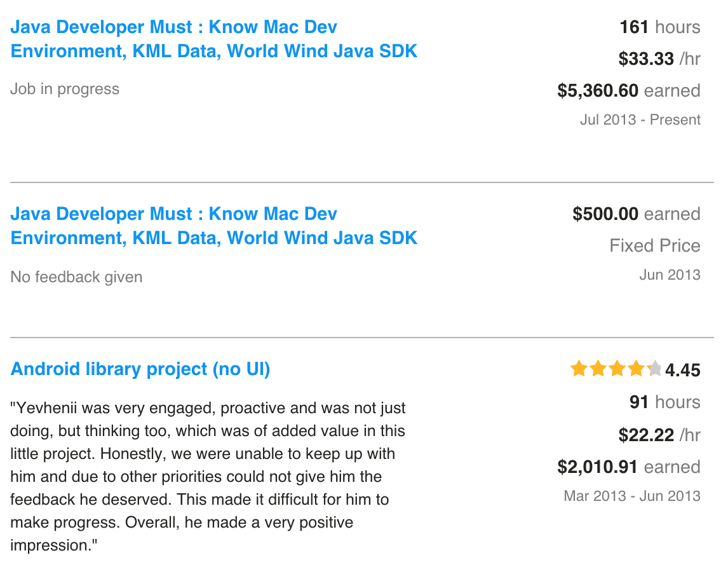
Task: Click the 'No feedback given' text
Action: pyautogui.click(x=76, y=277)
